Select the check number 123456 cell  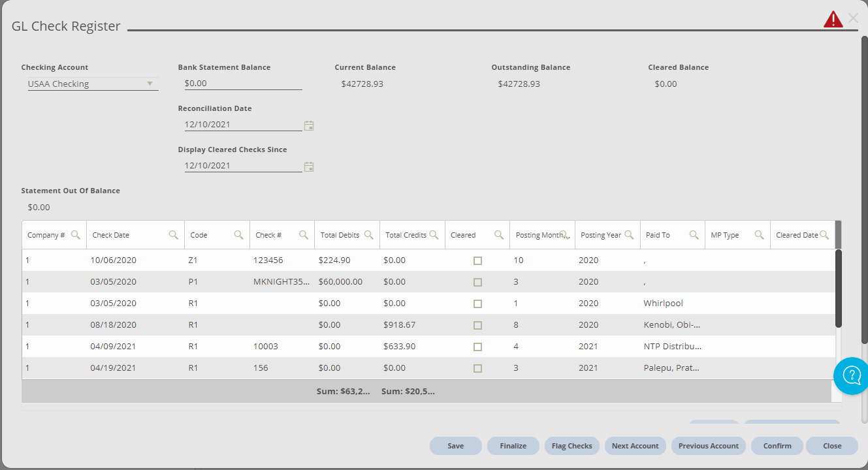[x=282, y=260]
